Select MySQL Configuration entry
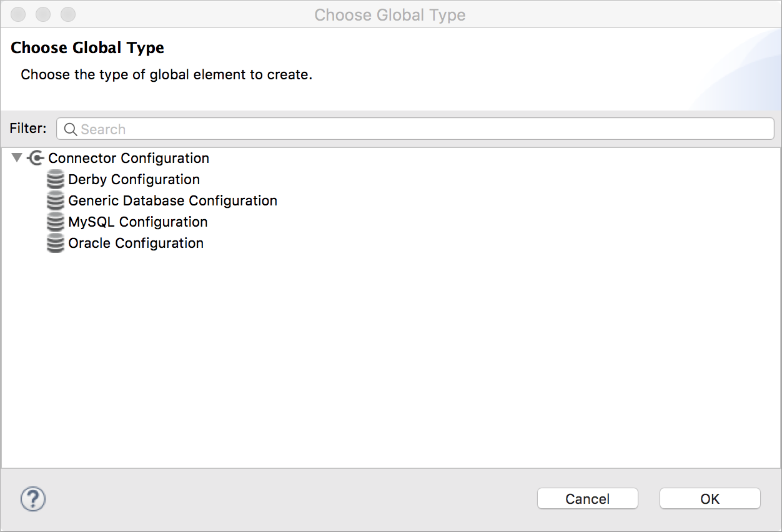 [137, 222]
